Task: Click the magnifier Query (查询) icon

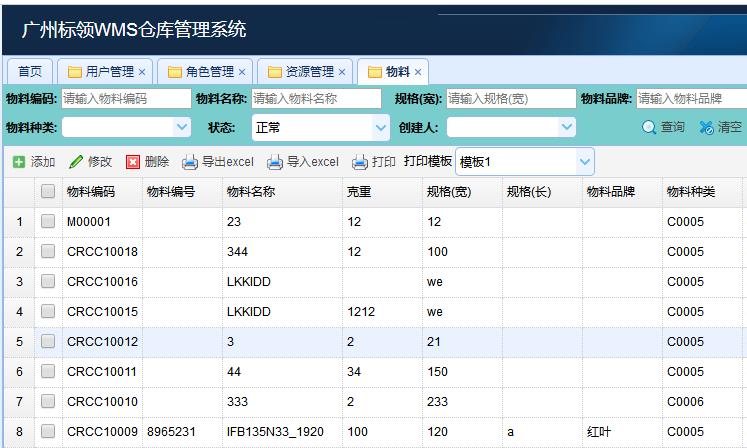Action: [650, 128]
